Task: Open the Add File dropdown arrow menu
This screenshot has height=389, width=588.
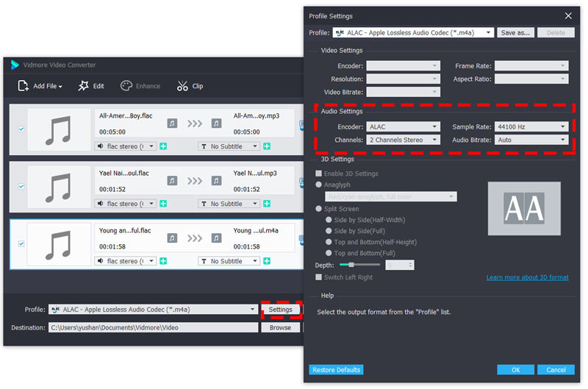Action: tap(60, 87)
